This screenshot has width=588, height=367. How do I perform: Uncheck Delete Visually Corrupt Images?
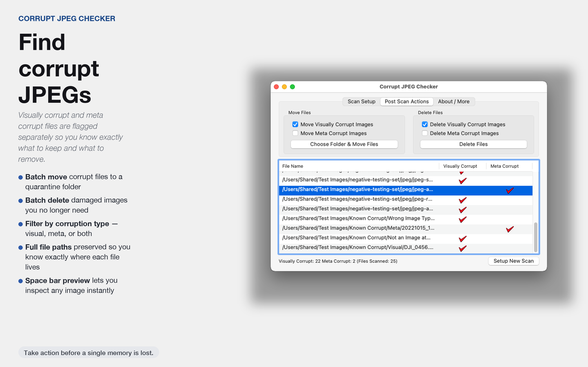point(424,124)
